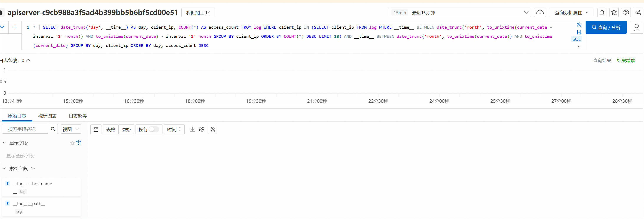Click the 查询结果 label
The height and width of the screenshot is (219, 644).
(x=602, y=60)
